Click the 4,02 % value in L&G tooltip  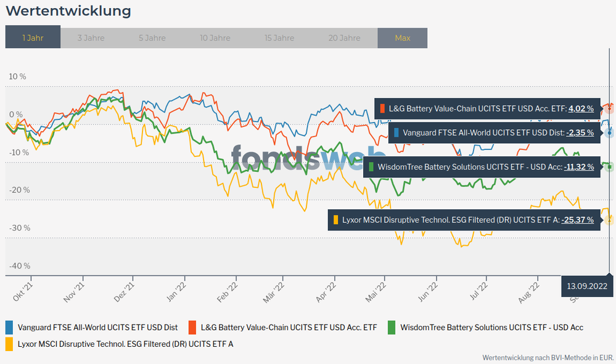coord(581,108)
